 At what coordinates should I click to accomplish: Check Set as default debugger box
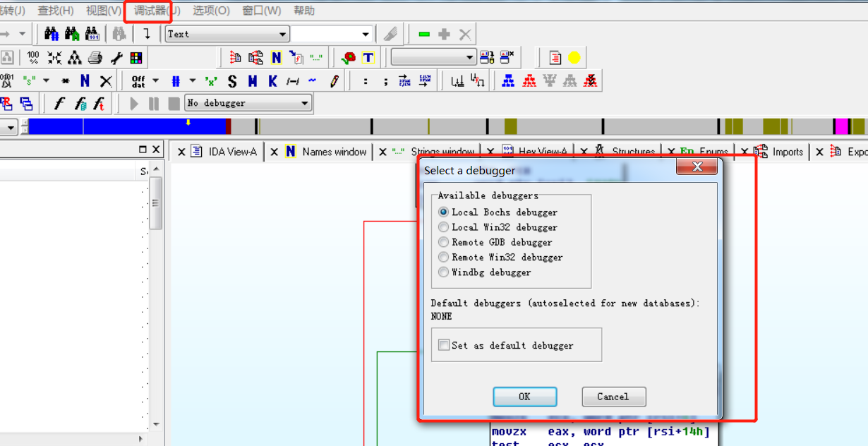443,345
